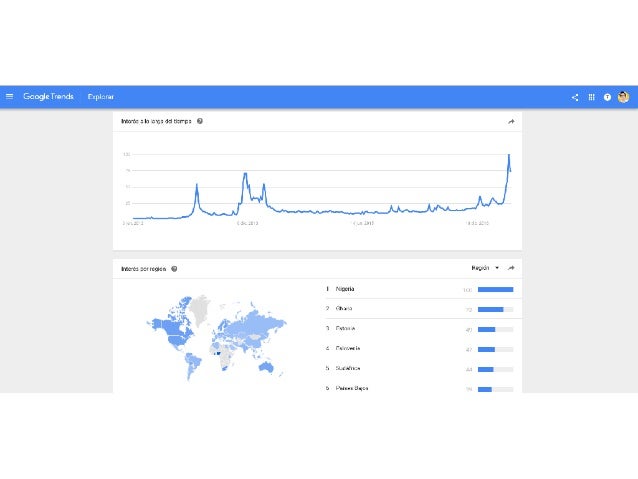This screenshot has height=479, width=638.
Task: Click the third-ranked region row
Action: (345, 328)
